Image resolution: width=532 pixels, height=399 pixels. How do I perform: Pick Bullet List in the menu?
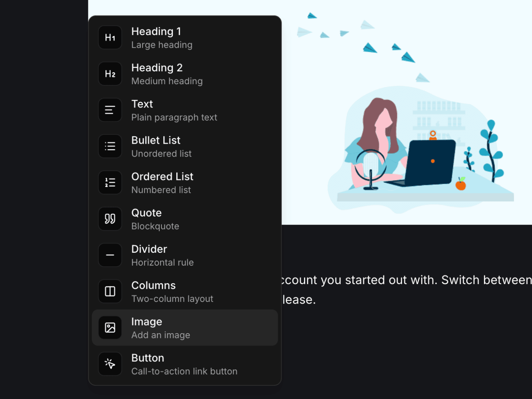[x=185, y=146]
